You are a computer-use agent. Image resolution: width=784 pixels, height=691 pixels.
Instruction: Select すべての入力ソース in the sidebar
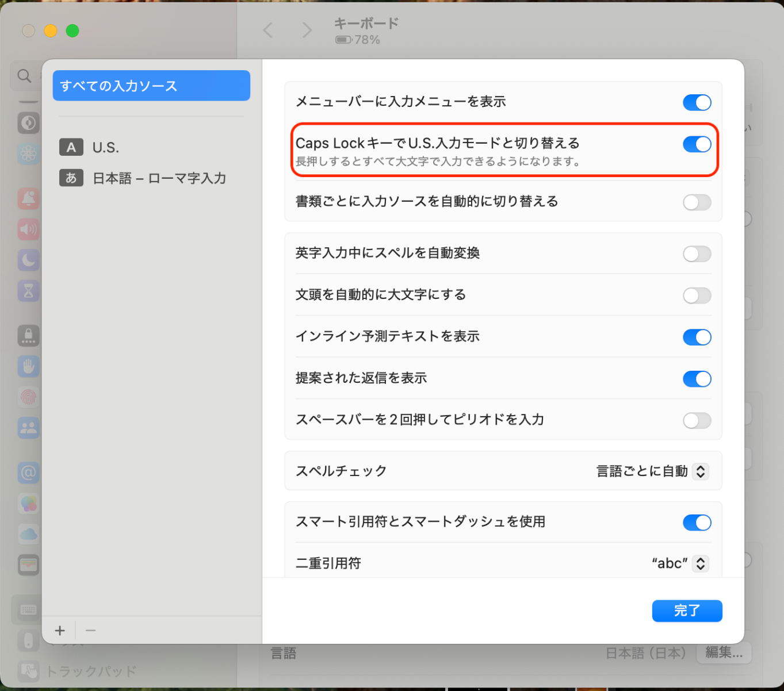(x=151, y=86)
